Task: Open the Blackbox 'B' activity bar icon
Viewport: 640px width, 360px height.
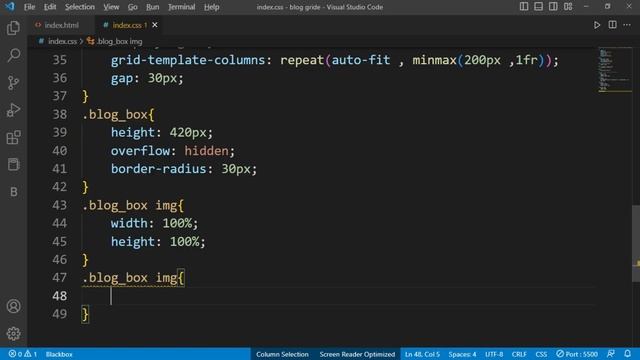Action: [13, 192]
